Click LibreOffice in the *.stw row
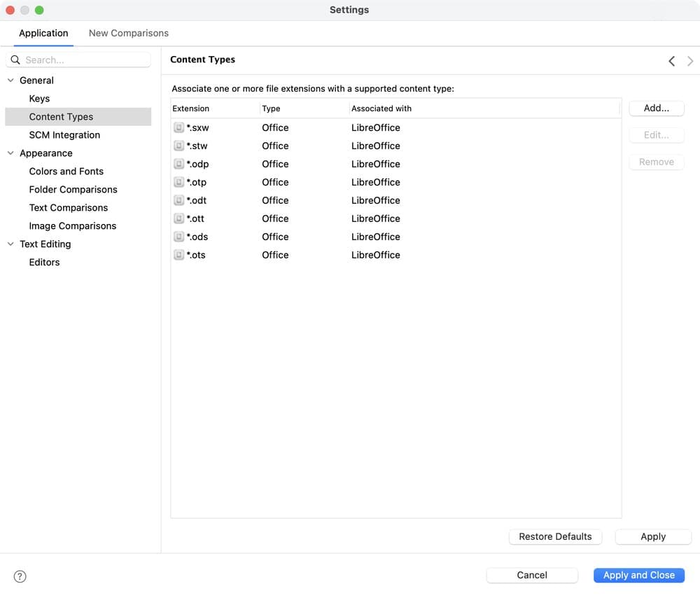 (x=375, y=146)
